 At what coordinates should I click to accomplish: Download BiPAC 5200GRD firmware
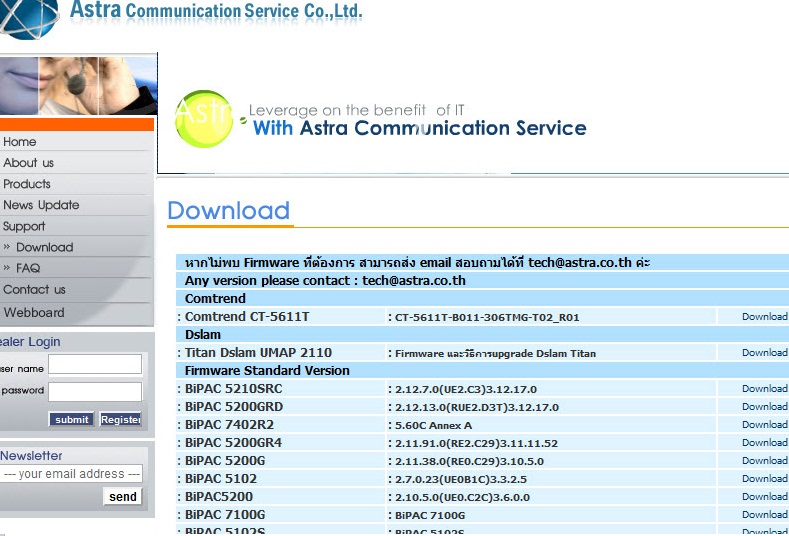(x=764, y=407)
